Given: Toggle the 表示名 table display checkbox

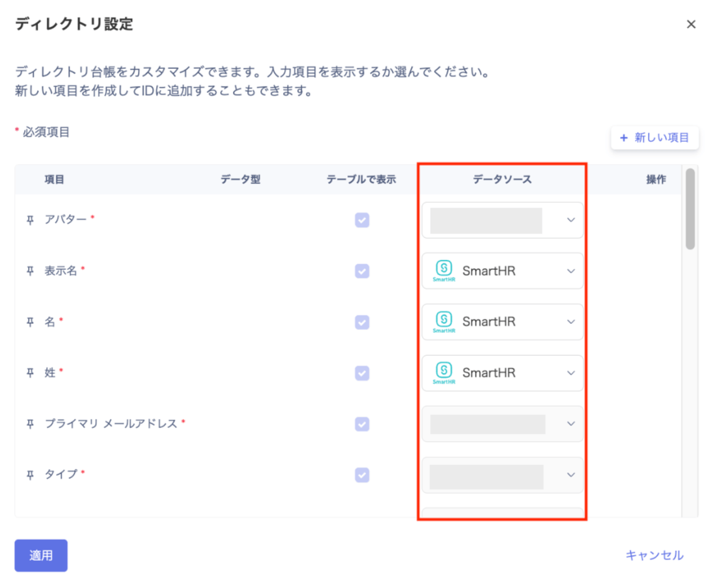Looking at the screenshot, I should pos(362,271).
